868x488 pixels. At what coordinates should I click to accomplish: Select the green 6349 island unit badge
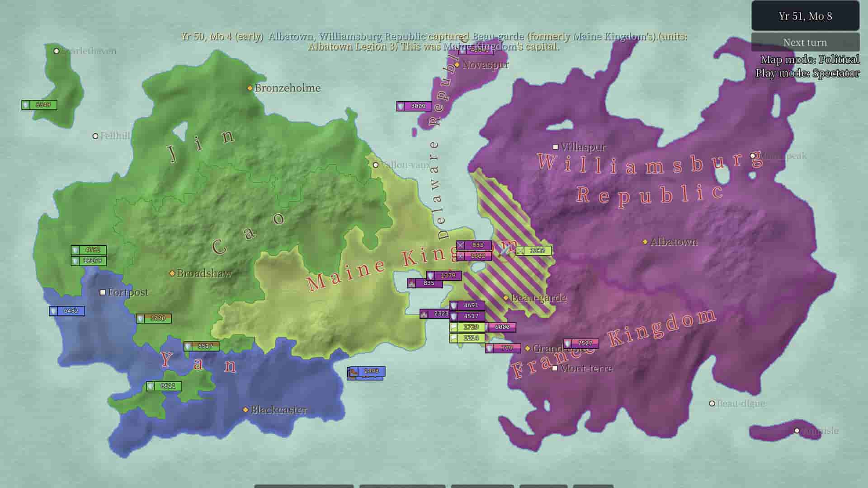point(39,105)
